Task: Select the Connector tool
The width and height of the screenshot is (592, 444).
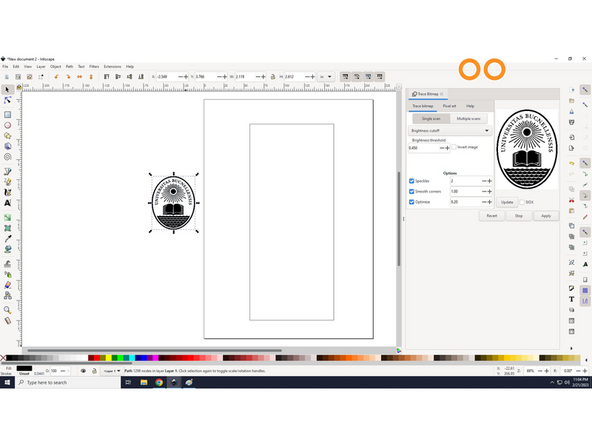Action: point(7,295)
